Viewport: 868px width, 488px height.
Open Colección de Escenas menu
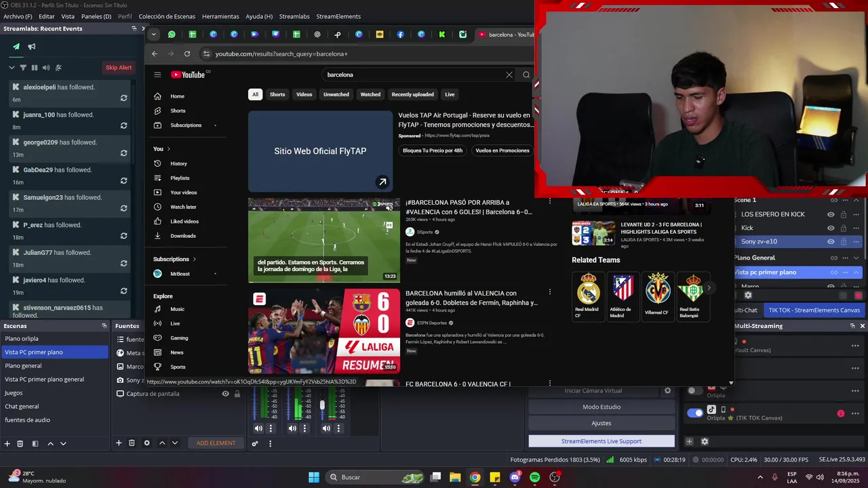pyautogui.click(x=167, y=16)
